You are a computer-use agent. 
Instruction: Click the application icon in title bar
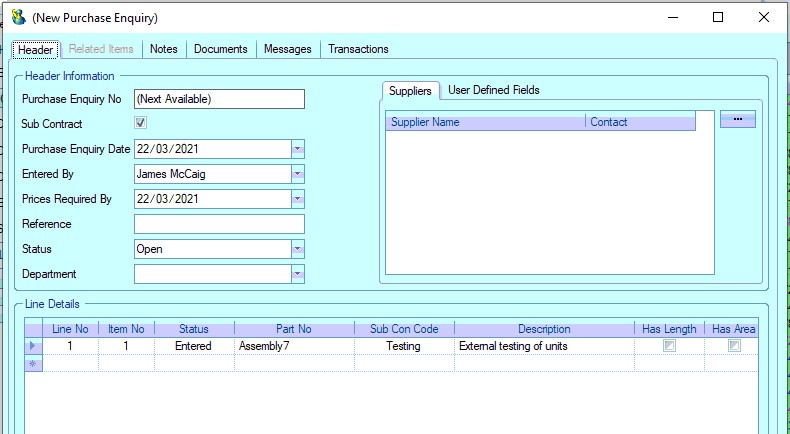(18, 17)
